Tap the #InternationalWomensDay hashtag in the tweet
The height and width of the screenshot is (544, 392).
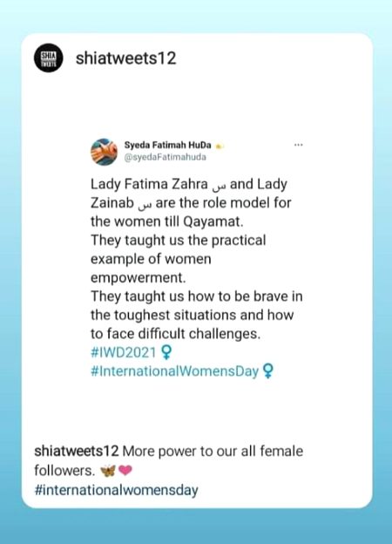tap(175, 371)
